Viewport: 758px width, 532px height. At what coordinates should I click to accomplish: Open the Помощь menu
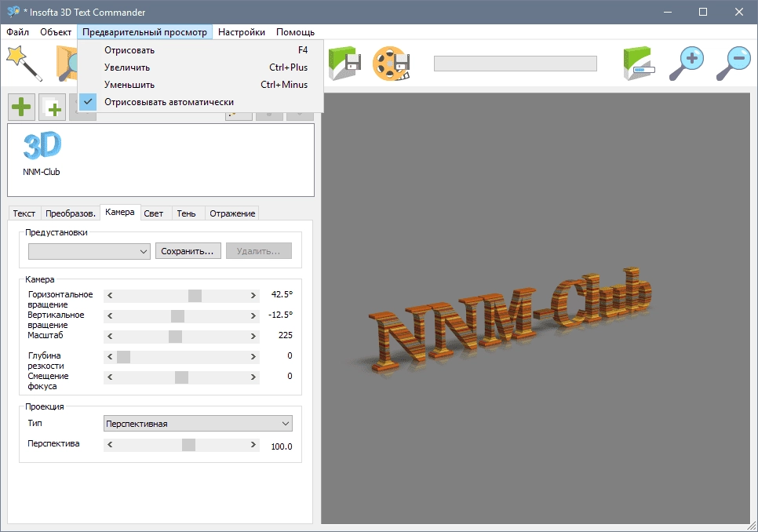[x=295, y=32]
